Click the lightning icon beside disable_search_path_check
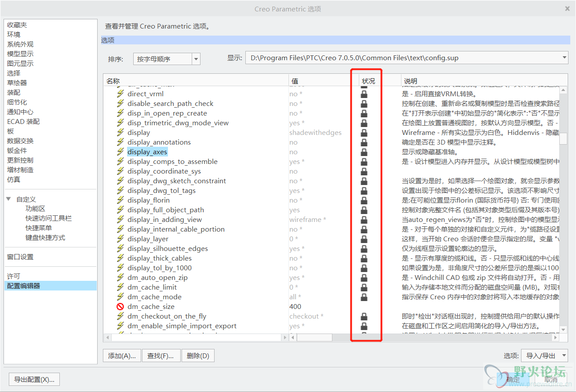Viewport: 576px width, 392px height. (x=120, y=103)
